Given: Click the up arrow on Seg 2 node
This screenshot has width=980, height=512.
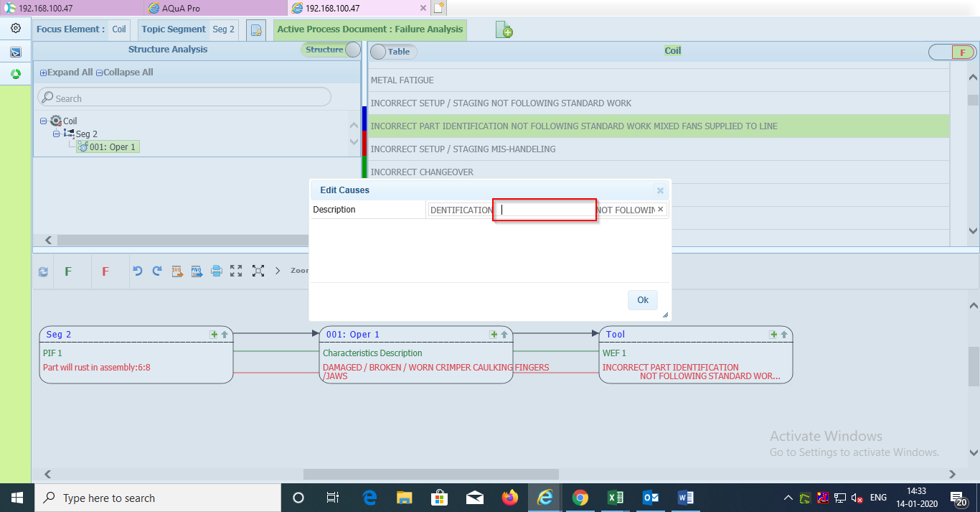Looking at the screenshot, I should (225, 335).
